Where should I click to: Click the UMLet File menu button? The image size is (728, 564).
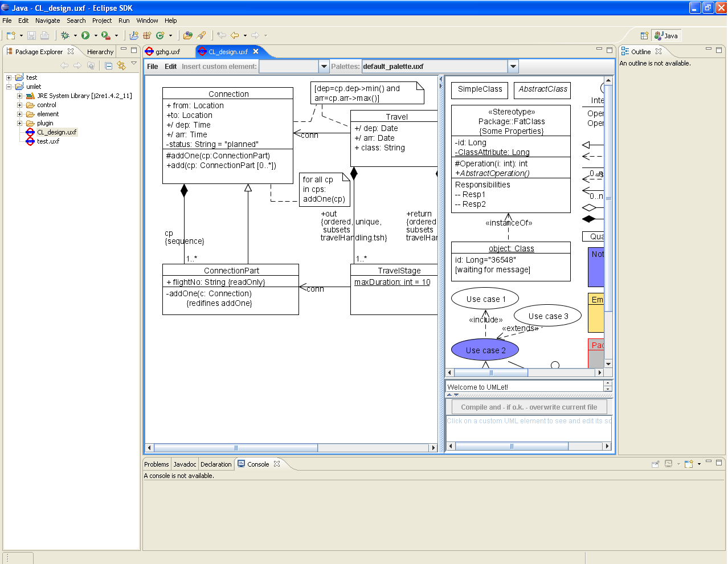click(152, 67)
